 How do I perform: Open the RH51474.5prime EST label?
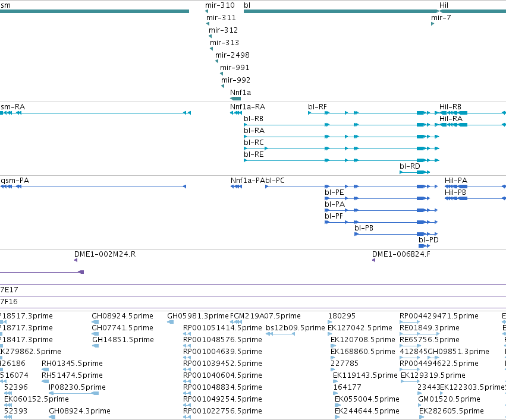(72, 375)
